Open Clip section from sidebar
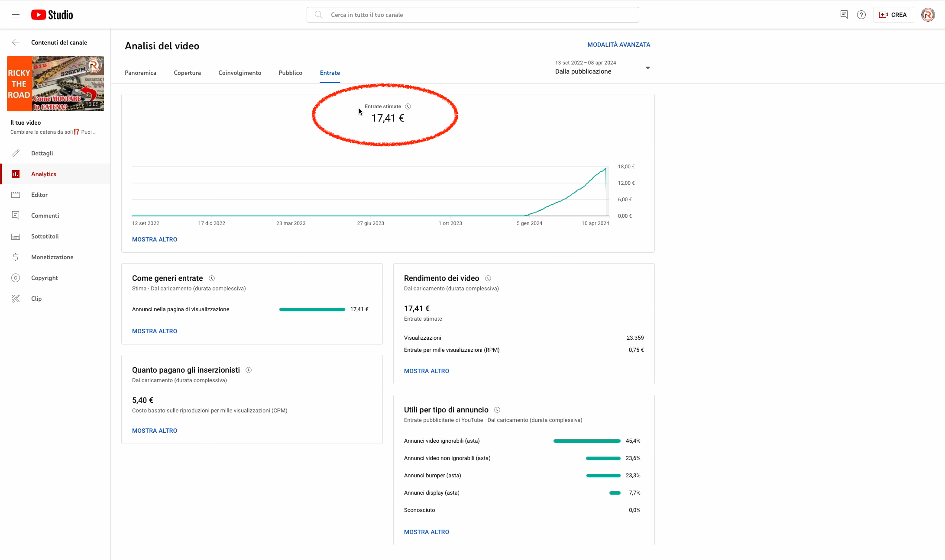This screenshot has width=945, height=560. point(36,298)
